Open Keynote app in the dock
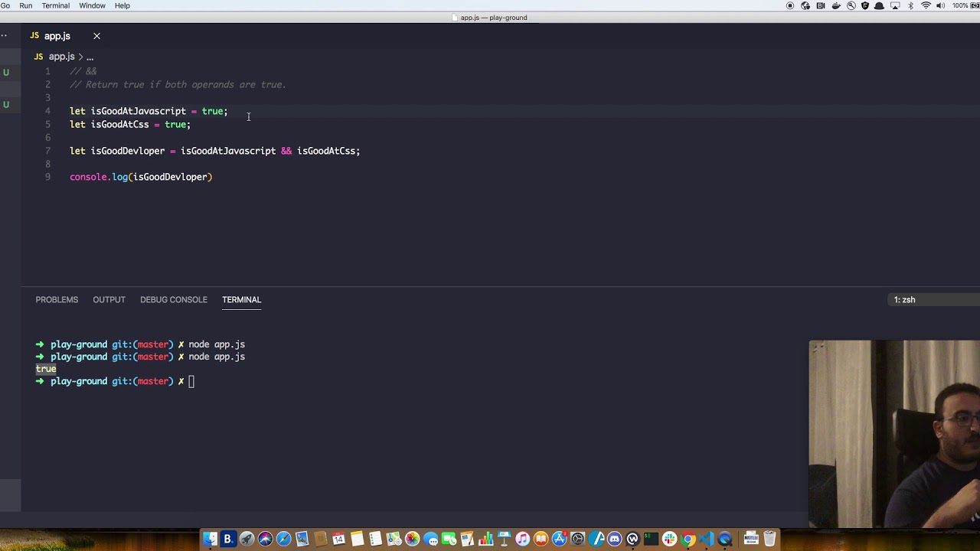 504,540
